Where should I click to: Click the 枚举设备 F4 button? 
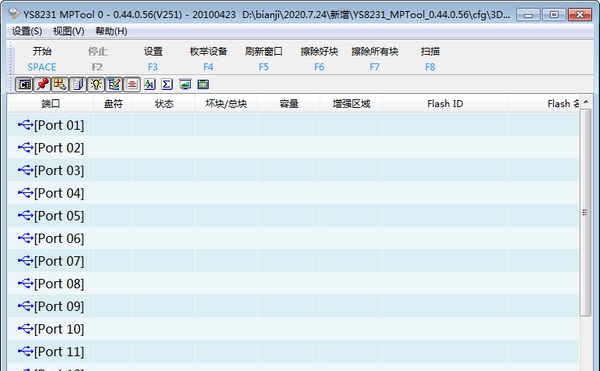[208, 59]
